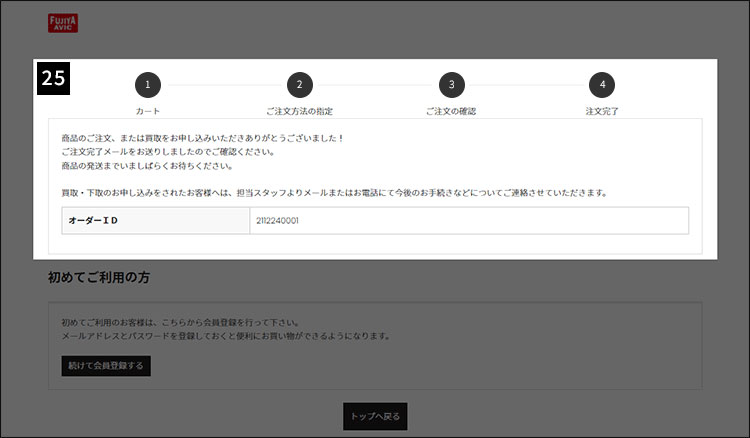This screenshot has width=750, height=438.
Task: Select the step 2 circle icon
Action: 299,85
